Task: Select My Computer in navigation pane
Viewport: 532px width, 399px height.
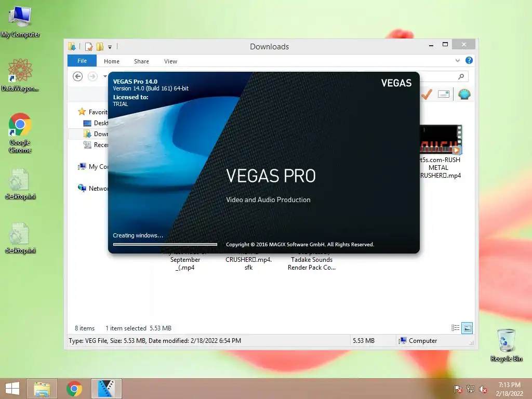Action: [92, 167]
